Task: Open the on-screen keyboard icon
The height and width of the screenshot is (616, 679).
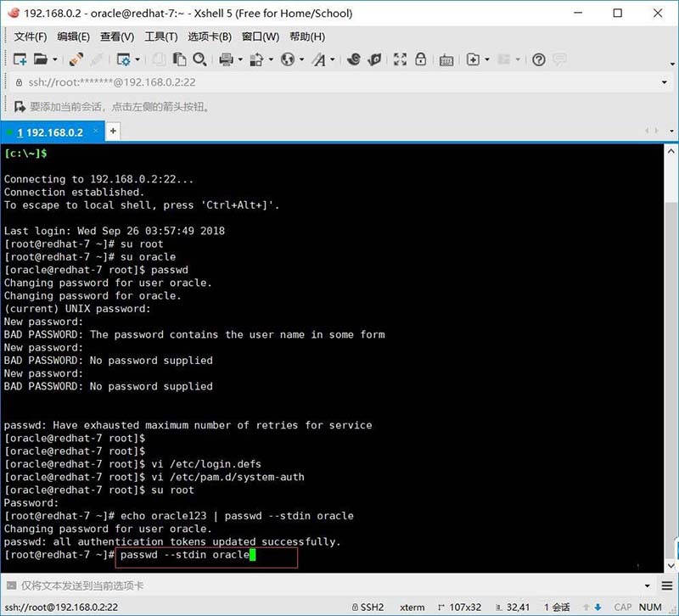Action: point(446,60)
